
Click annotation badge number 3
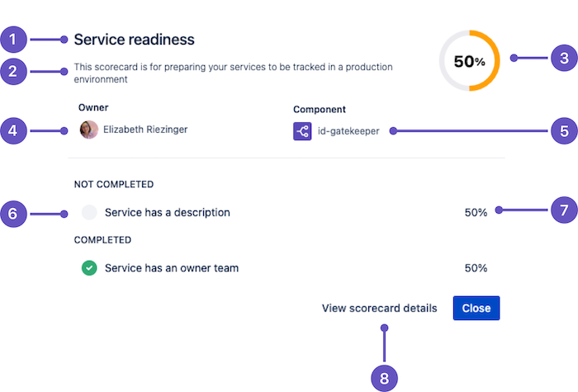[564, 59]
